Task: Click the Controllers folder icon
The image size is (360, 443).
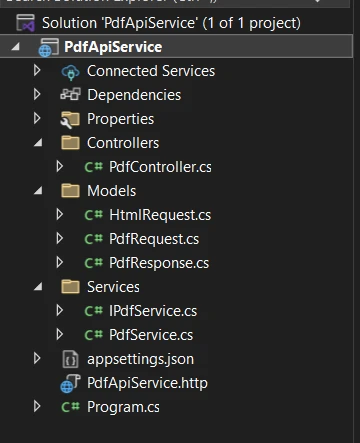Action: pyautogui.click(x=70, y=143)
